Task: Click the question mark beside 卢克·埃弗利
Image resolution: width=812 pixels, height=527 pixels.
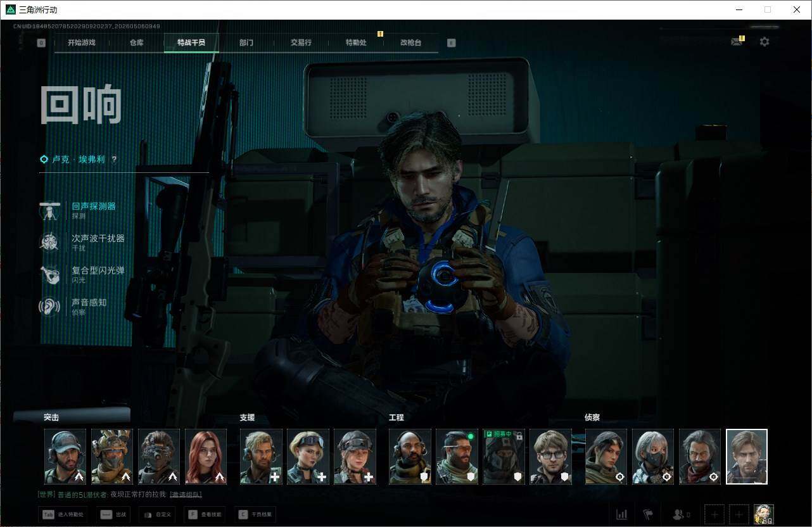Action: (114, 160)
